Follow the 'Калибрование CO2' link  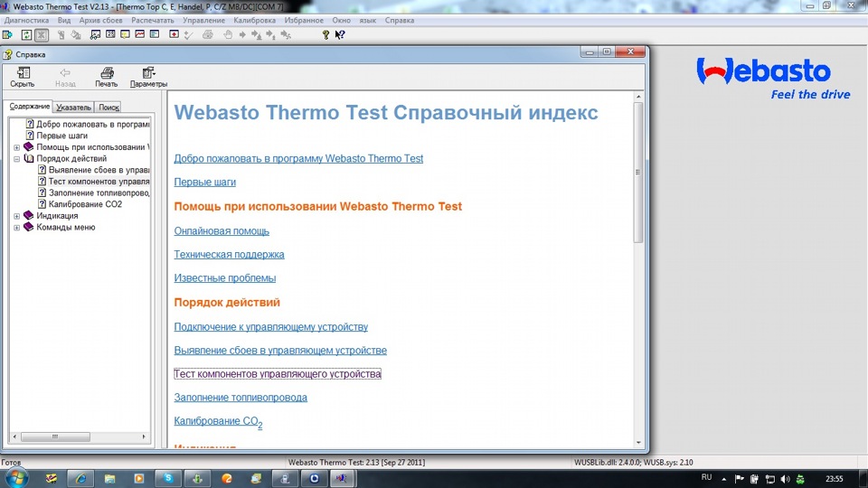point(218,422)
